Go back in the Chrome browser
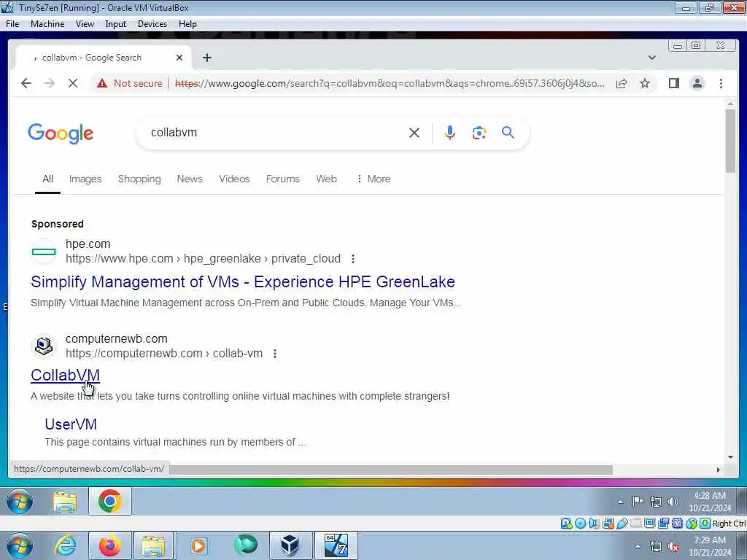 coord(26,83)
